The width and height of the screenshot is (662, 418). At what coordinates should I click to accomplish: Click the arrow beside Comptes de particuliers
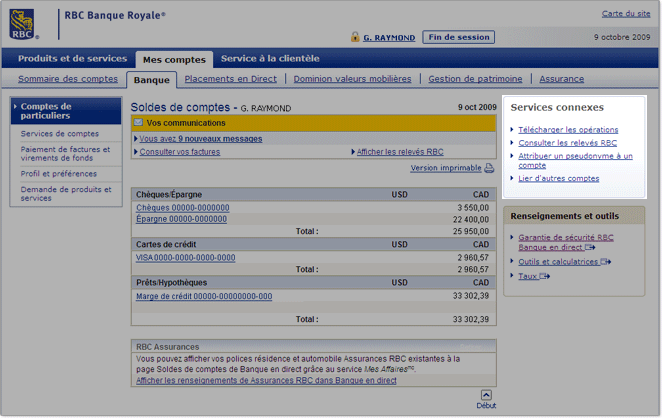click(16, 106)
